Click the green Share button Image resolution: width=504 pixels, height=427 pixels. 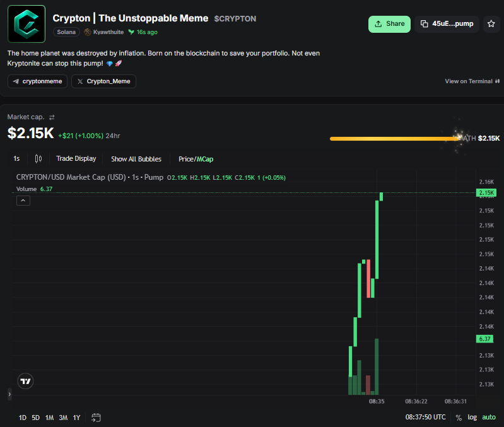389,24
